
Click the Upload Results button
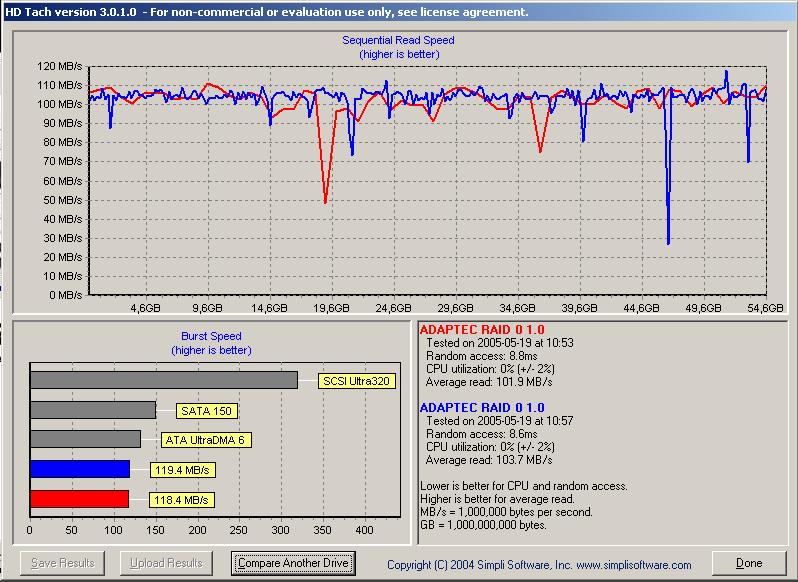pyautogui.click(x=166, y=563)
